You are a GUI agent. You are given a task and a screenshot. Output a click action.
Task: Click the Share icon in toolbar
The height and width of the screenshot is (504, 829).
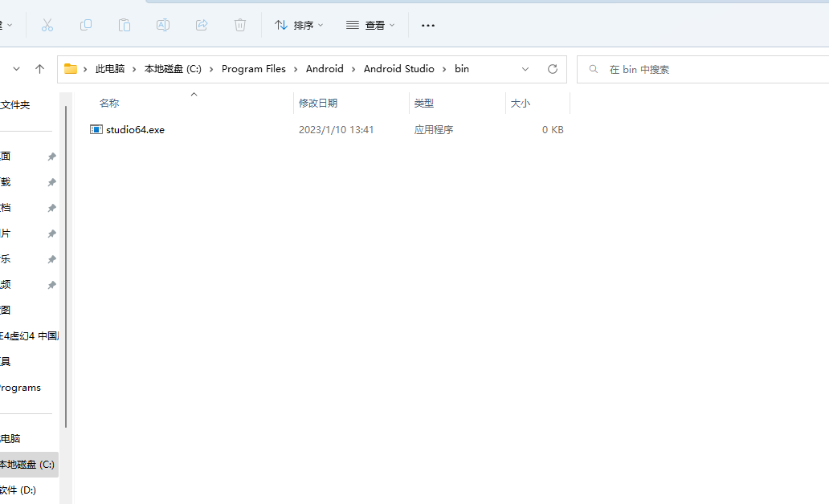[202, 25]
